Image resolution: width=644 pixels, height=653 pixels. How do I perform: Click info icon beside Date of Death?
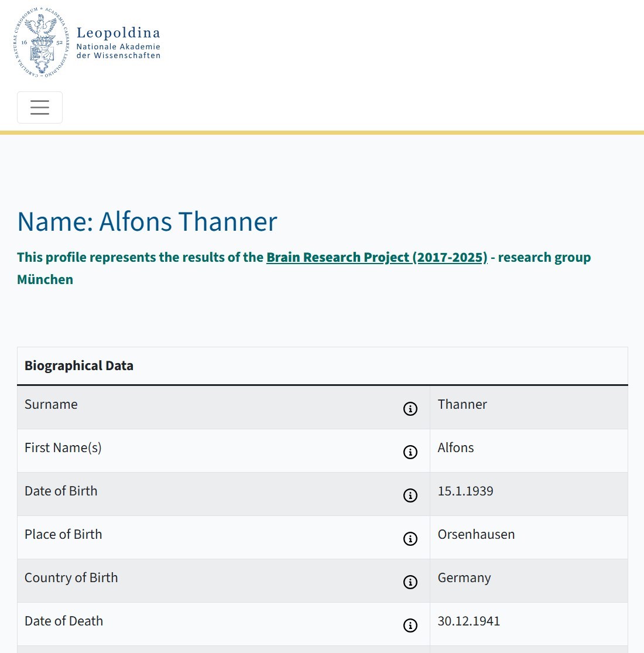pos(410,625)
